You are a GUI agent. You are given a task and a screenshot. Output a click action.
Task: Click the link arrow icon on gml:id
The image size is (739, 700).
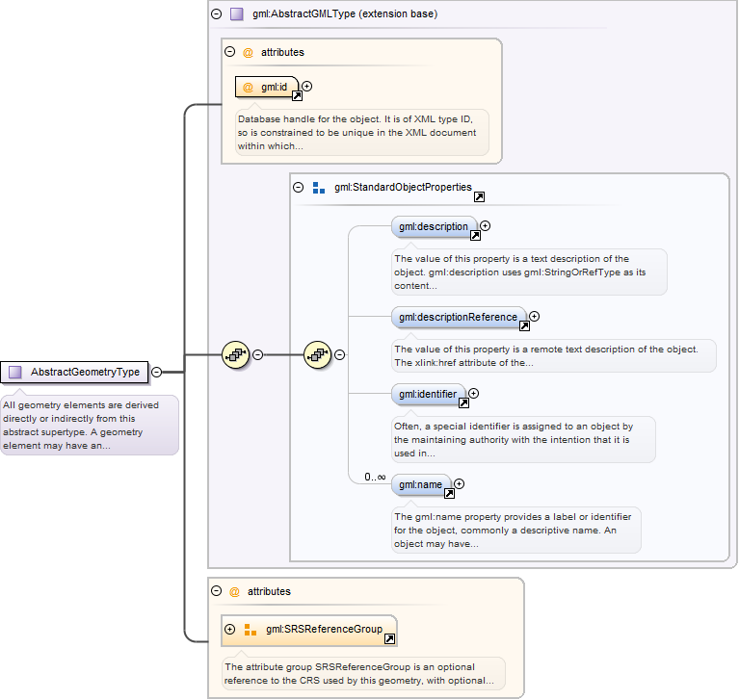click(x=297, y=96)
